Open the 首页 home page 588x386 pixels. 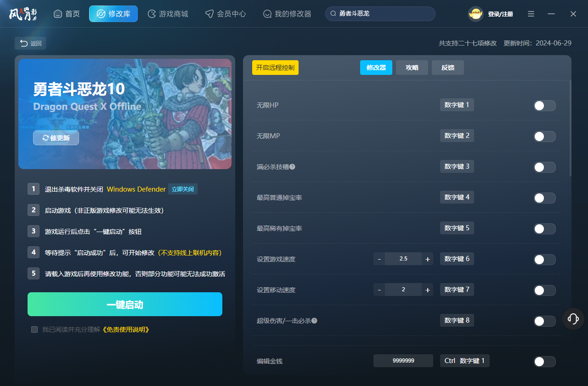(66, 14)
